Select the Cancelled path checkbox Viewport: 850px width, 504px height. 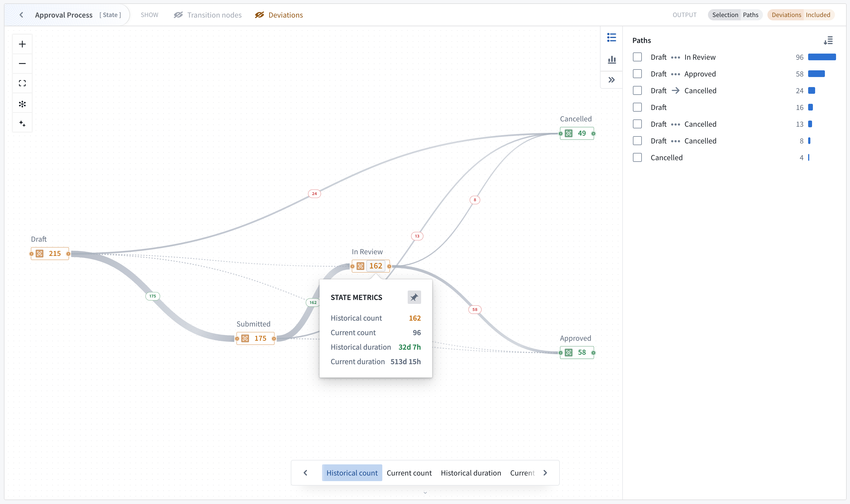pos(637,157)
